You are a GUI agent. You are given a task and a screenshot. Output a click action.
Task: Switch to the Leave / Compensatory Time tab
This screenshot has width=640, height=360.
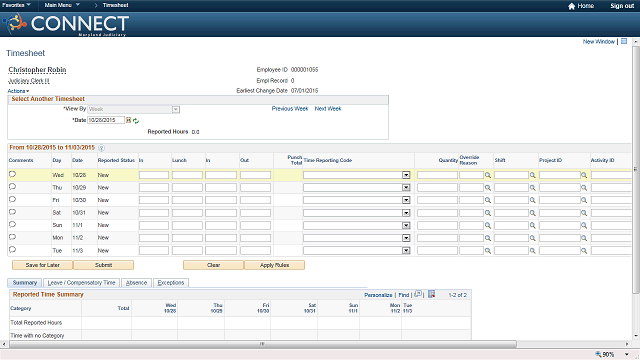click(81, 282)
